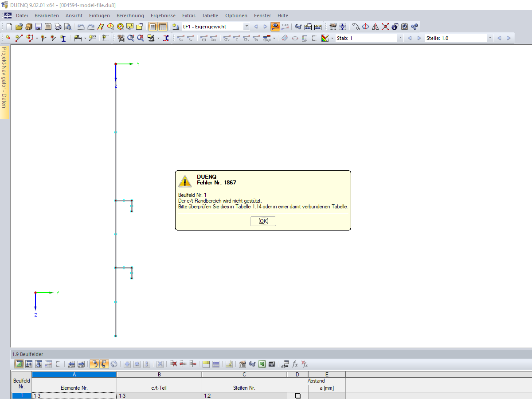This screenshot has height=399, width=532.
Task: Click the color scale results icon
Action: (x=325, y=38)
